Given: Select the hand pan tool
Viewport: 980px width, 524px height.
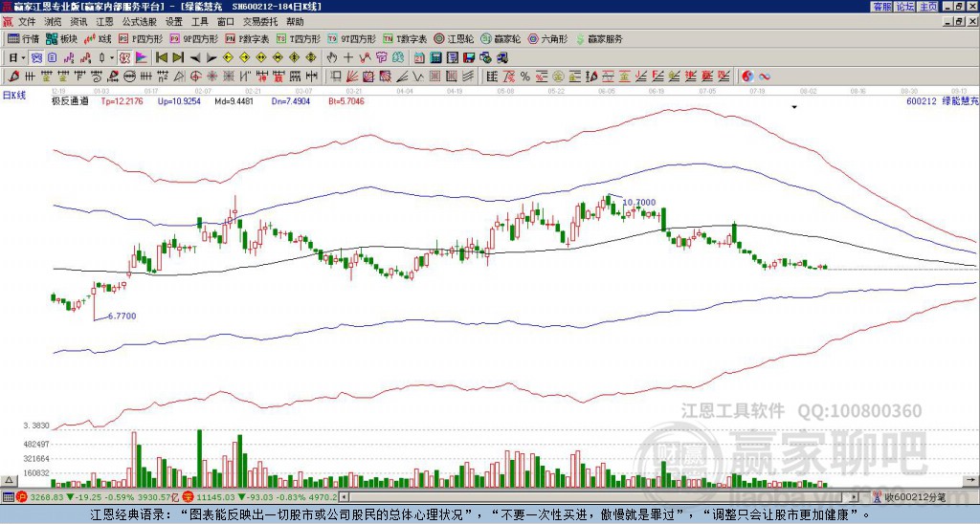Looking at the screenshot, I should point(332,58).
